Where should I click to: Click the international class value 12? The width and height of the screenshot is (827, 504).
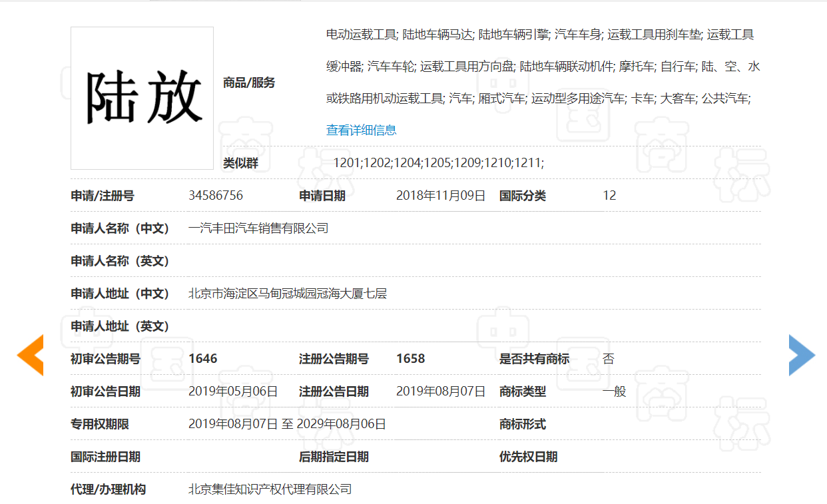coord(609,196)
